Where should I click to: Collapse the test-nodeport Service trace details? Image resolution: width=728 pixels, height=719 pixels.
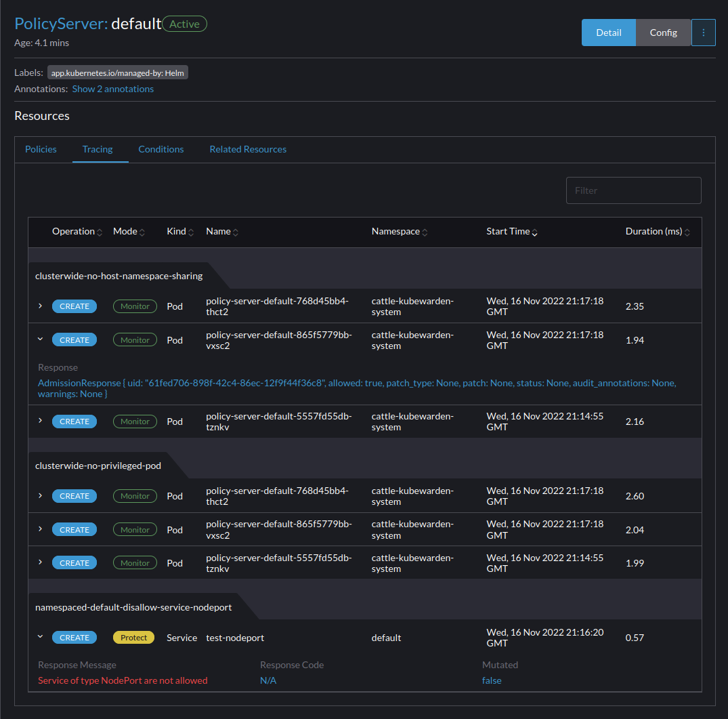(40, 637)
